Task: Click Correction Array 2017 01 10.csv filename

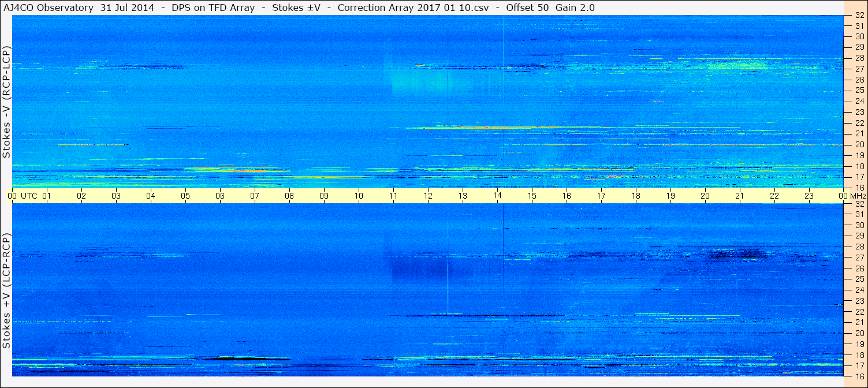Action: (413, 8)
